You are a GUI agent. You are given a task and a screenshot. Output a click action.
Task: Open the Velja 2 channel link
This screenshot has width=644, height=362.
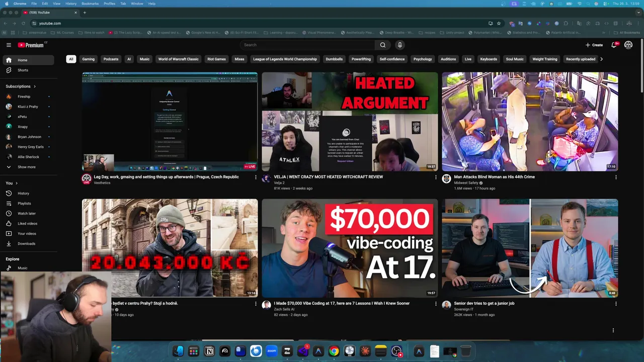tap(279, 183)
